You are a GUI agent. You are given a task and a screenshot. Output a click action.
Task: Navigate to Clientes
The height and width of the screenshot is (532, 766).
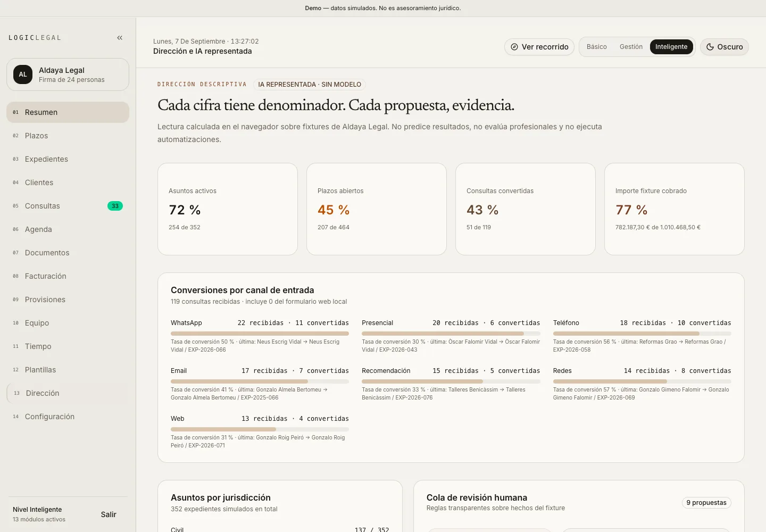pyautogui.click(x=68, y=182)
